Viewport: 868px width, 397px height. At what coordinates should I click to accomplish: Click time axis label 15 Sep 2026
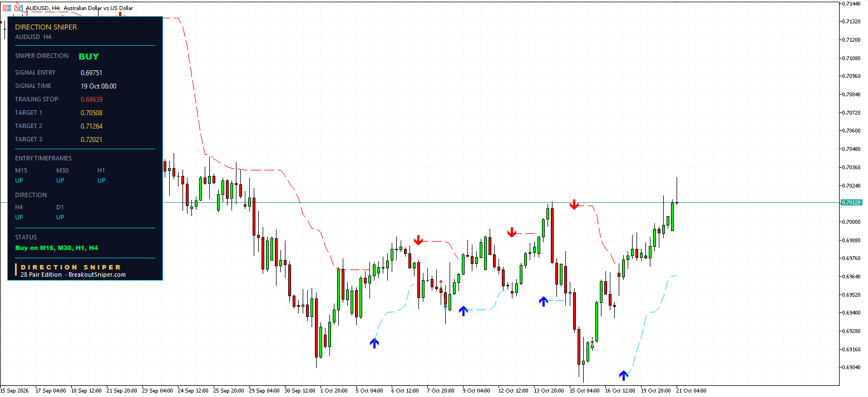tap(16, 390)
